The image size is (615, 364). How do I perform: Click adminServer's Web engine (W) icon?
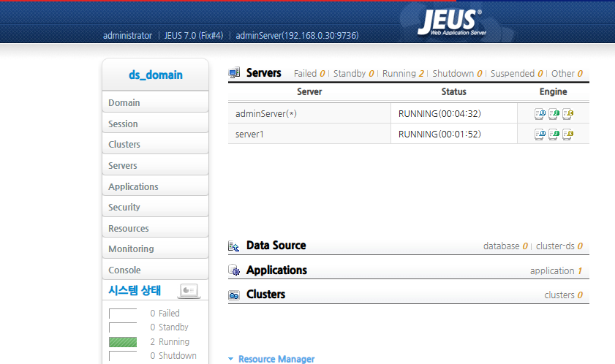click(x=540, y=114)
